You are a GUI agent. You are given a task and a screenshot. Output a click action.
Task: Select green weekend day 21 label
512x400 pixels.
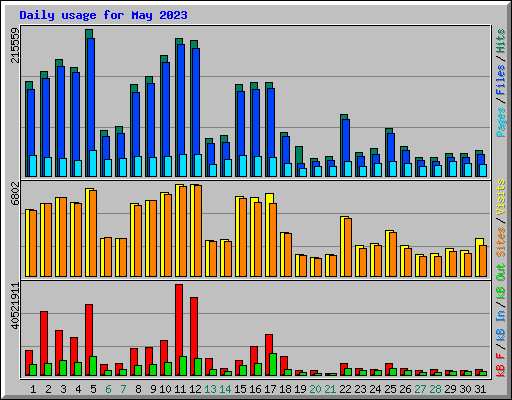[x=330, y=389]
